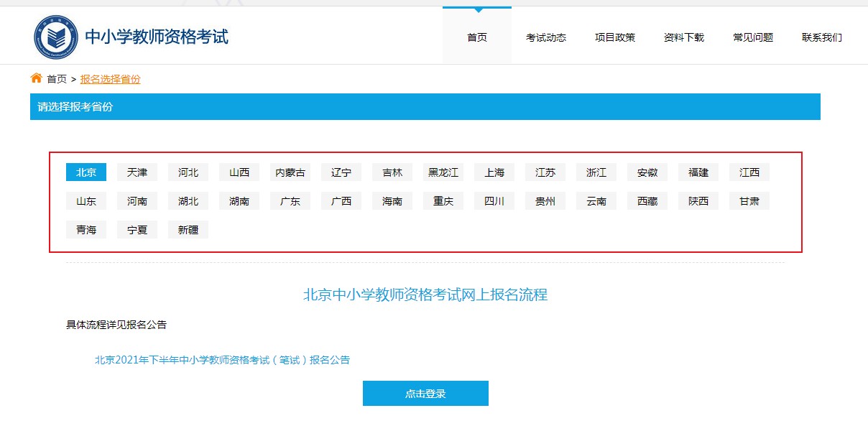Pick 广东 from the province list

click(x=290, y=201)
